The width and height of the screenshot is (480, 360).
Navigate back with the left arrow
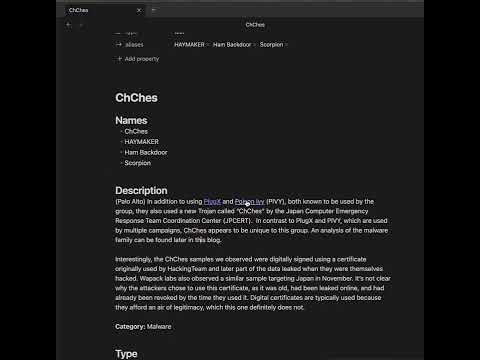[x=69, y=25]
